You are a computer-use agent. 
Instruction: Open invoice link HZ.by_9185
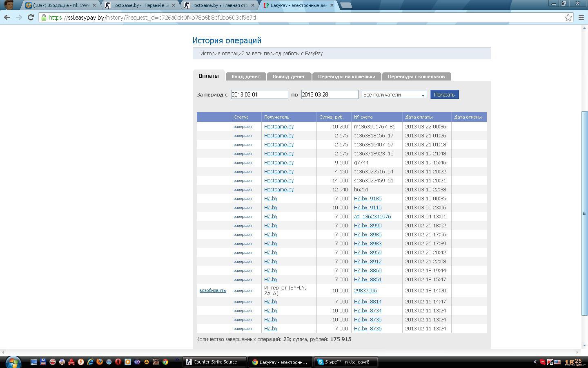coord(367,198)
